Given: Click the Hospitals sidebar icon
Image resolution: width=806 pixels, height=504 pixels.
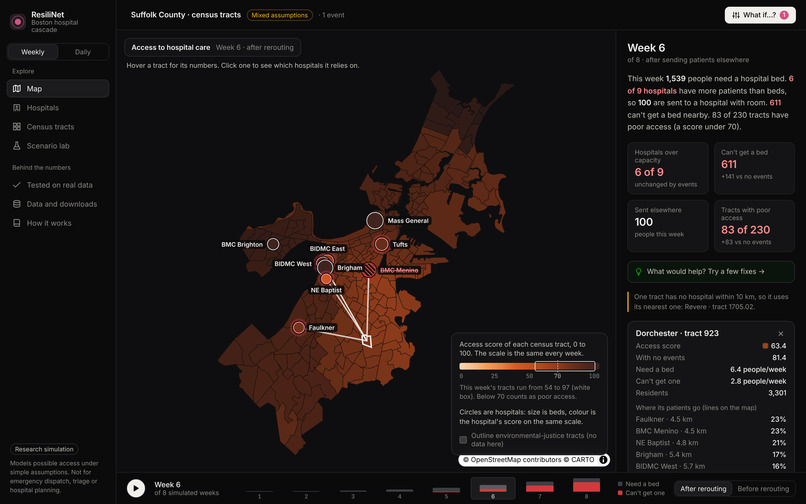Looking at the screenshot, I should (16, 107).
